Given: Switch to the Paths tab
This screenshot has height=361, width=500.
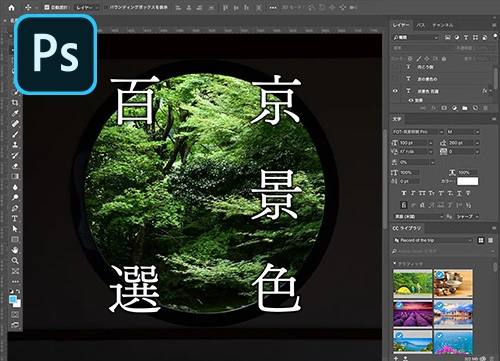Looking at the screenshot, I should pyautogui.click(x=421, y=25).
